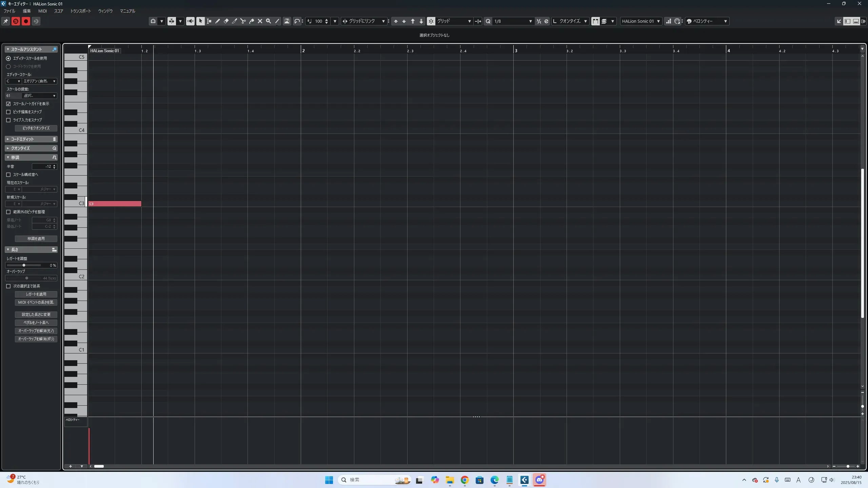
Task: Toggle acoustic feedback speaker icon
Action: tap(190, 21)
